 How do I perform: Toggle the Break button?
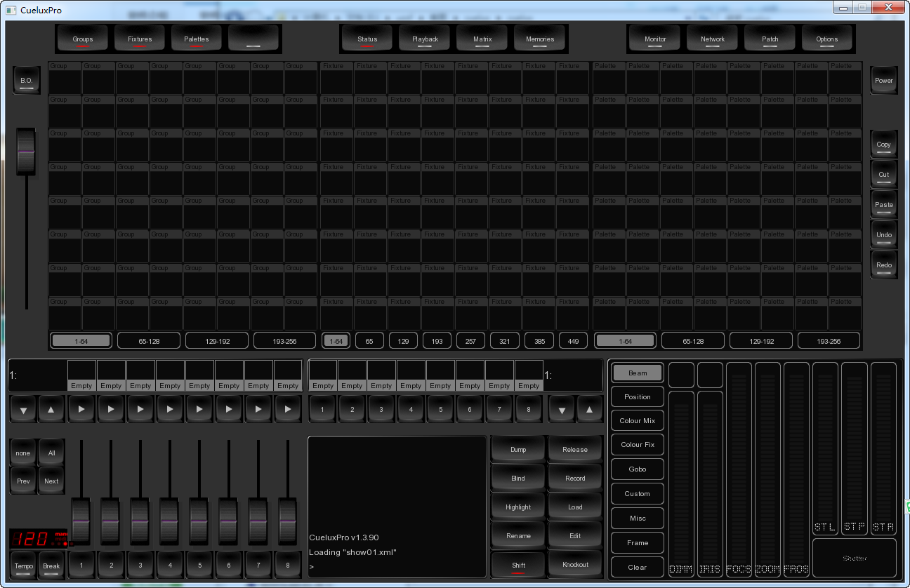pos(51,566)
